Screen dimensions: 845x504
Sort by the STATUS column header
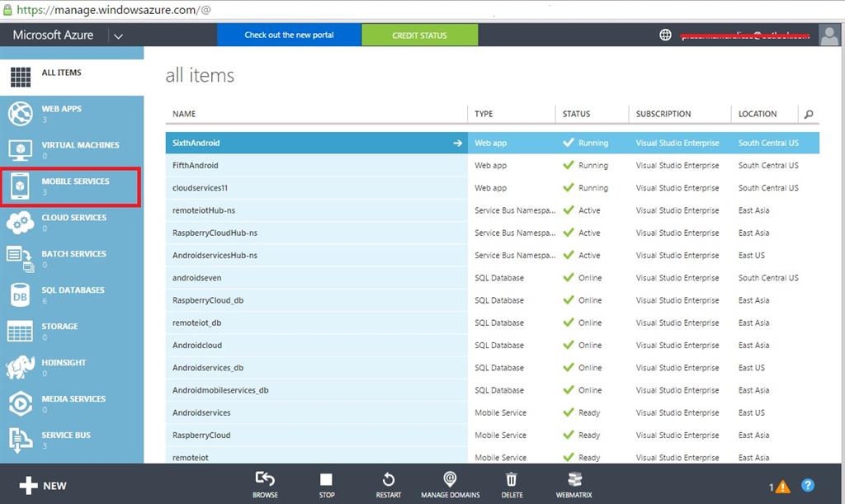pos(576,114)
